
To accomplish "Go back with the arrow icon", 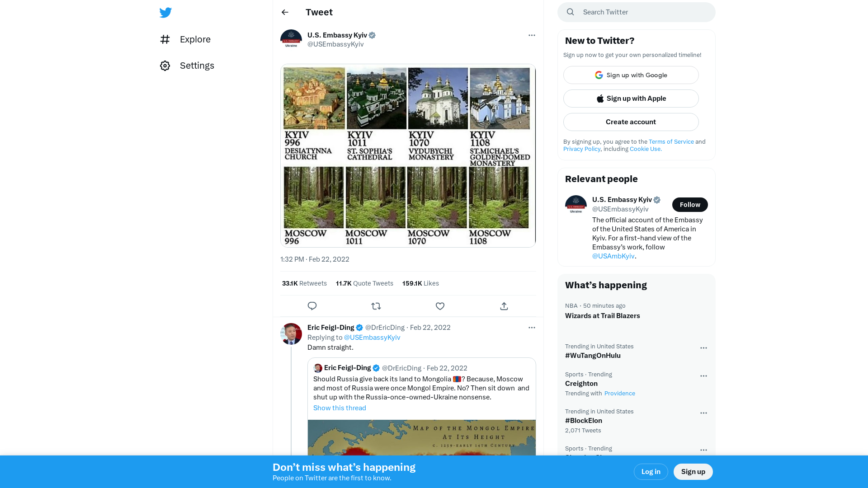I will tap(285, 12).
